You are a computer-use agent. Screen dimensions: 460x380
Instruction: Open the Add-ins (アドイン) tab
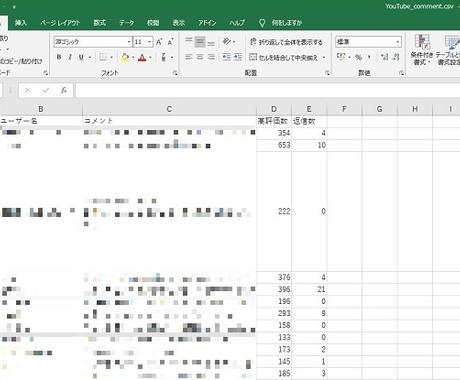tap(207, 23)
